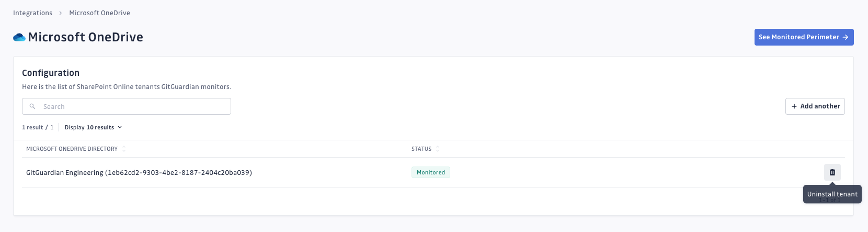Image resolution: width=868 pixels, height=232 pixels.
Task: Focus the Search input field
Action: [127, 106]
